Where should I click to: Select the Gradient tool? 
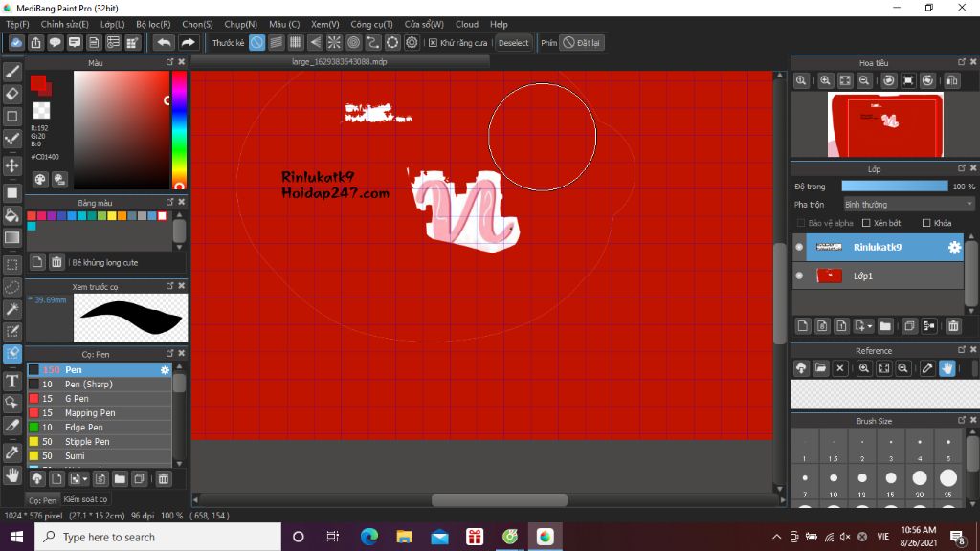(11, 237)
